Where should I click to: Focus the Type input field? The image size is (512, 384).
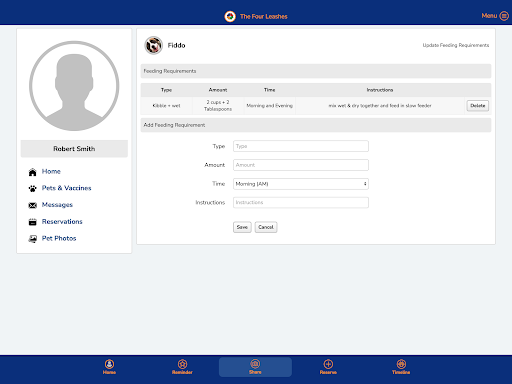[x=301, y=146]
